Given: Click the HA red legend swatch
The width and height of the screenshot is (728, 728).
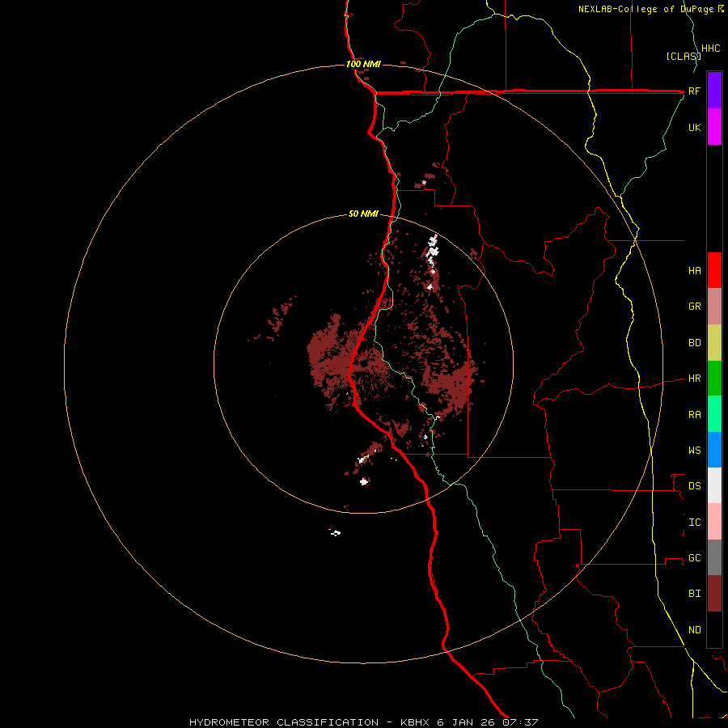Looking at the screenshot, I should point(714,270).
